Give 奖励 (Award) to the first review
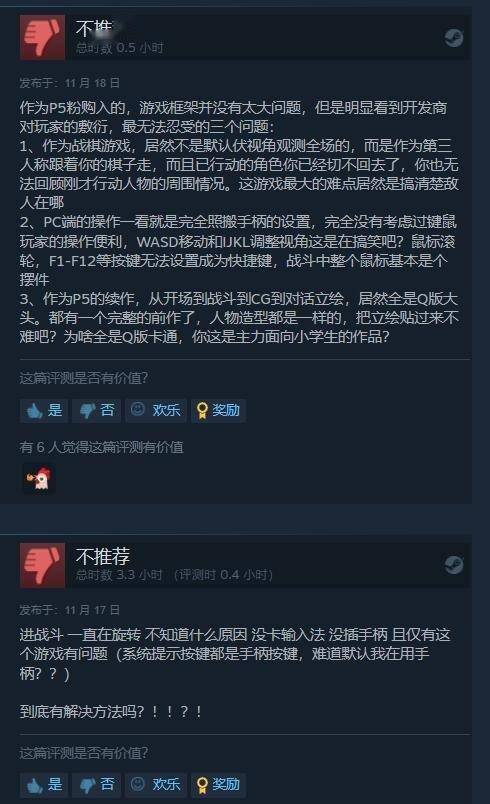 click(x=218, y=410)
